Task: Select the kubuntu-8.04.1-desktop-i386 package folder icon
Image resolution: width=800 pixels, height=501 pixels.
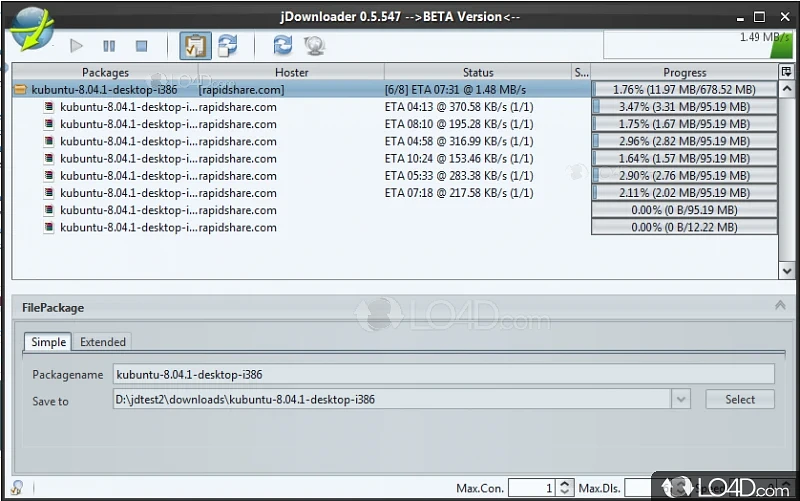Action: click(x=20, y=90)
